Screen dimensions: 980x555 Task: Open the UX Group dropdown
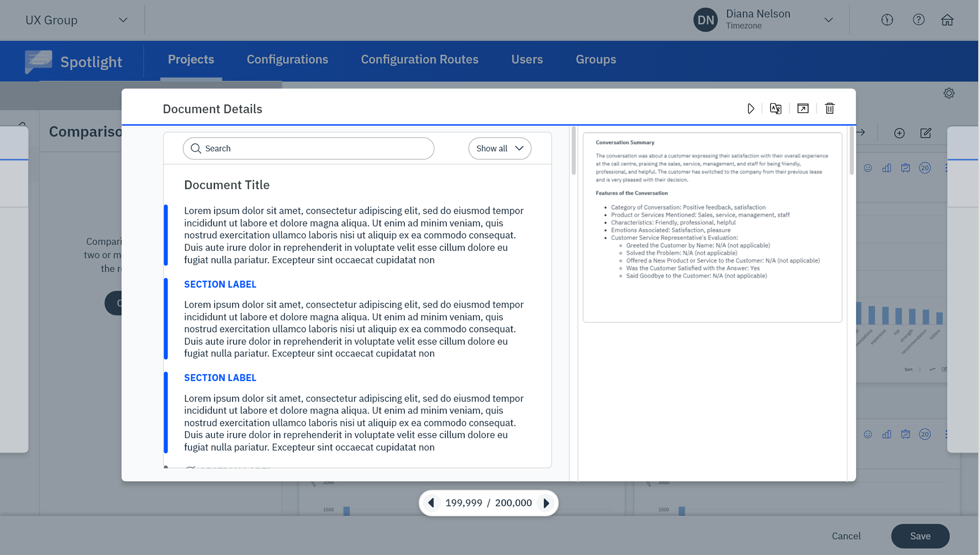[77, 20]
